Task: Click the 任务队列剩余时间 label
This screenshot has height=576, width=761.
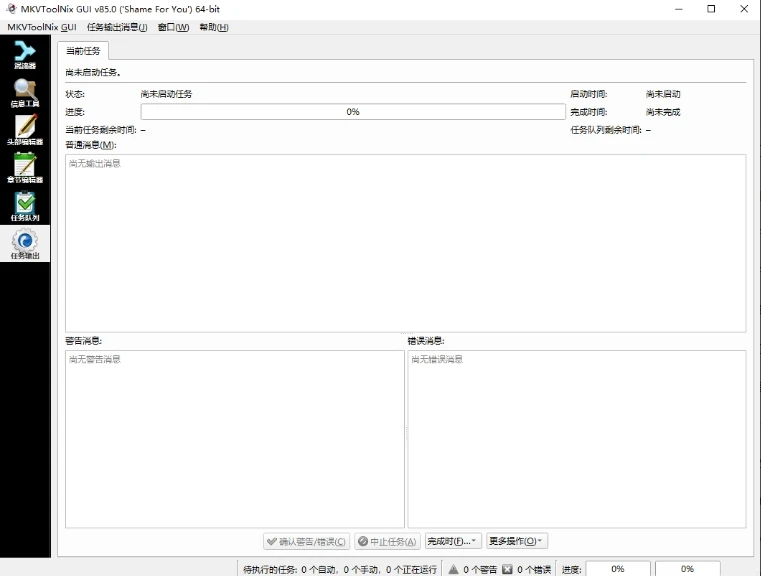Action: point(606,130)
